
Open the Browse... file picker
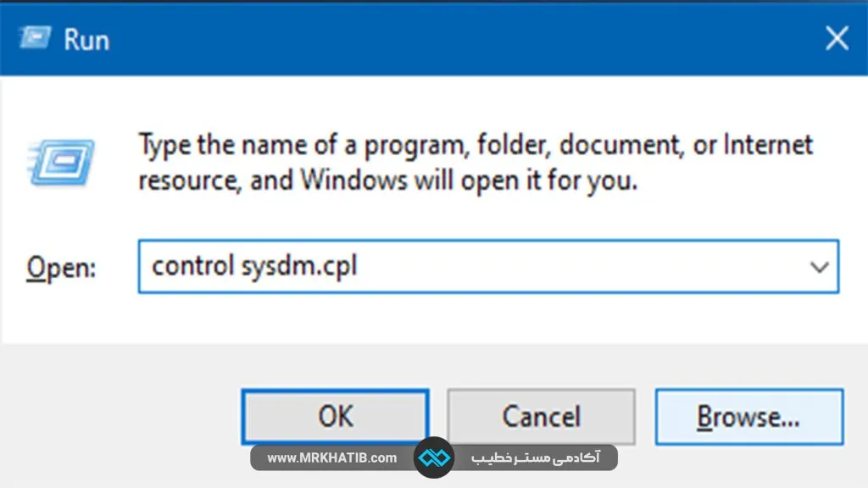click(x=748, y=417)
